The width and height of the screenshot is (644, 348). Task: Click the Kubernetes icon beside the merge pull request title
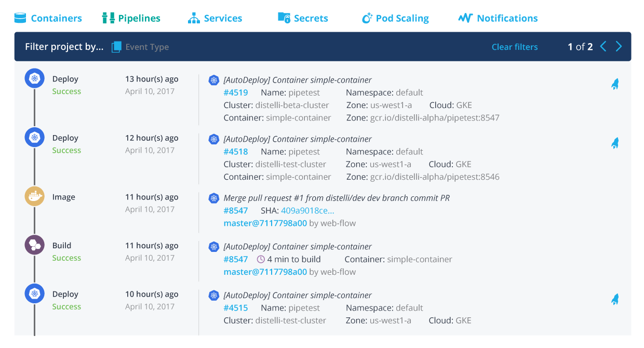pos(213,198)
